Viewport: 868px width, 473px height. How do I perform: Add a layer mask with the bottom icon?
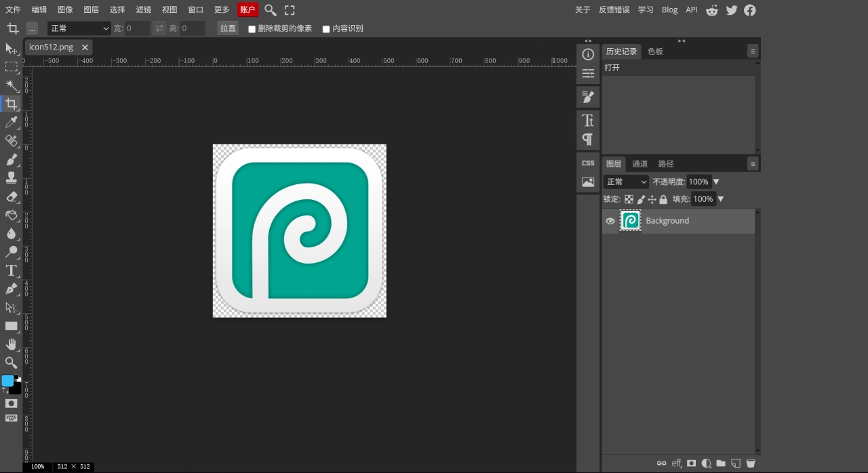click(691, 464)
